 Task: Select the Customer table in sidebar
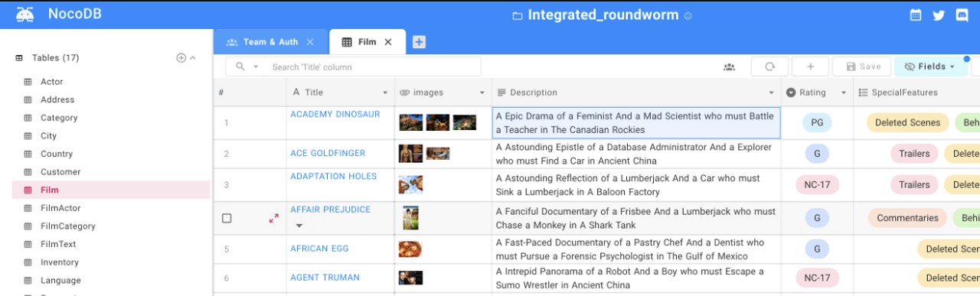(x=60, y=172)
